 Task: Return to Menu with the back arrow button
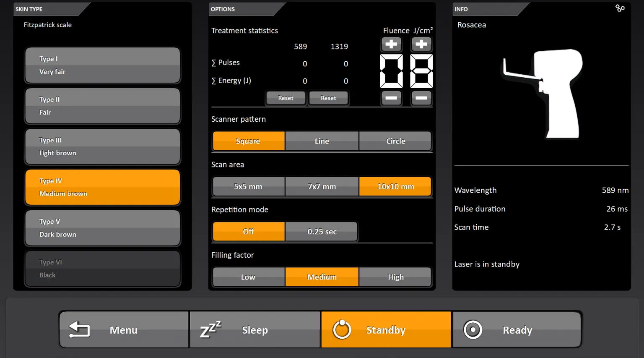pyautogui.click(x=124, y=330)
